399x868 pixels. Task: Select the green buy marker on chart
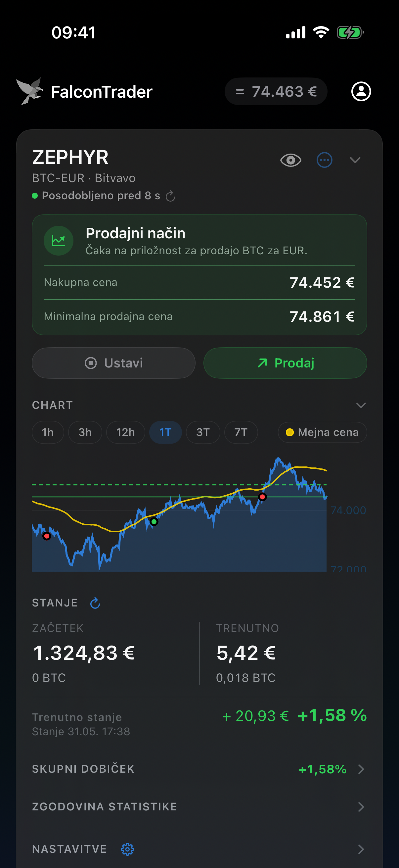coord(154,522)
